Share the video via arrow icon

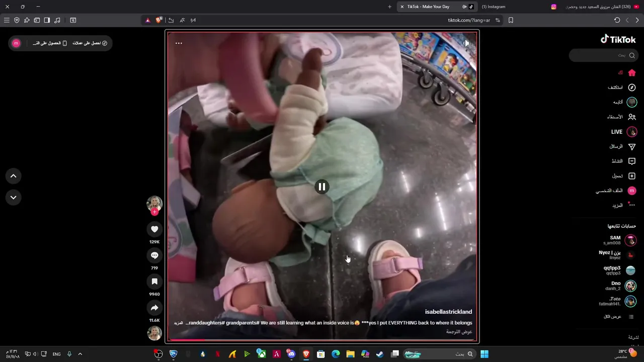point(154,308)
